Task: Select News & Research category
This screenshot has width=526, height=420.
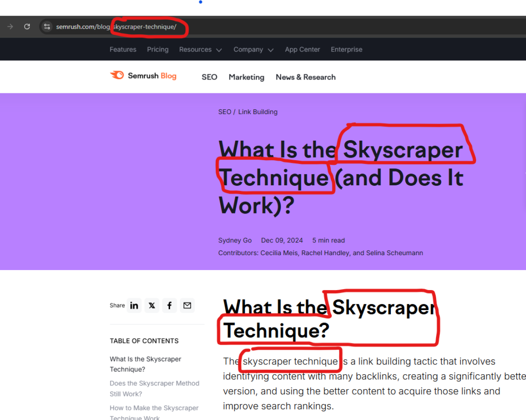Action: (x=306, y=77)
